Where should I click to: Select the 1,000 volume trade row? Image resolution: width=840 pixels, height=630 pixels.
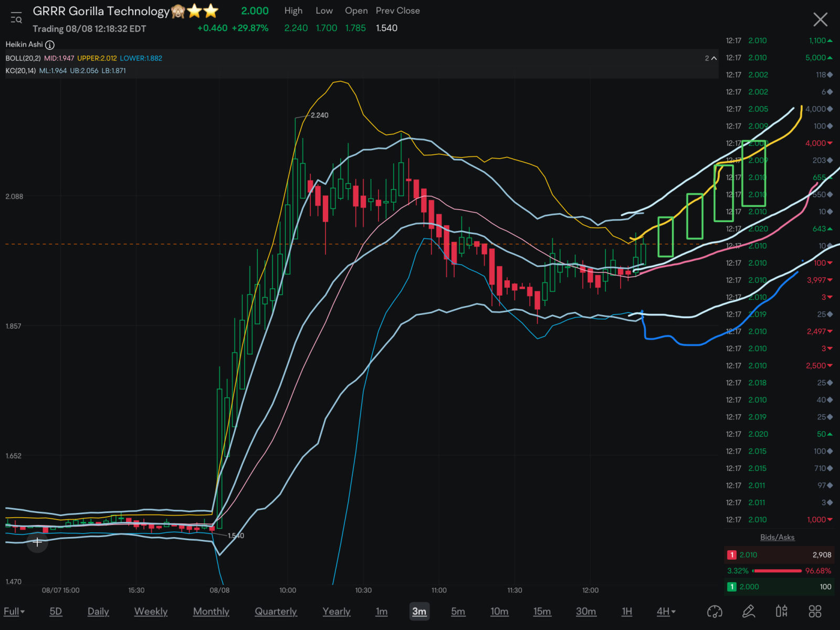(x=779, y=519)
